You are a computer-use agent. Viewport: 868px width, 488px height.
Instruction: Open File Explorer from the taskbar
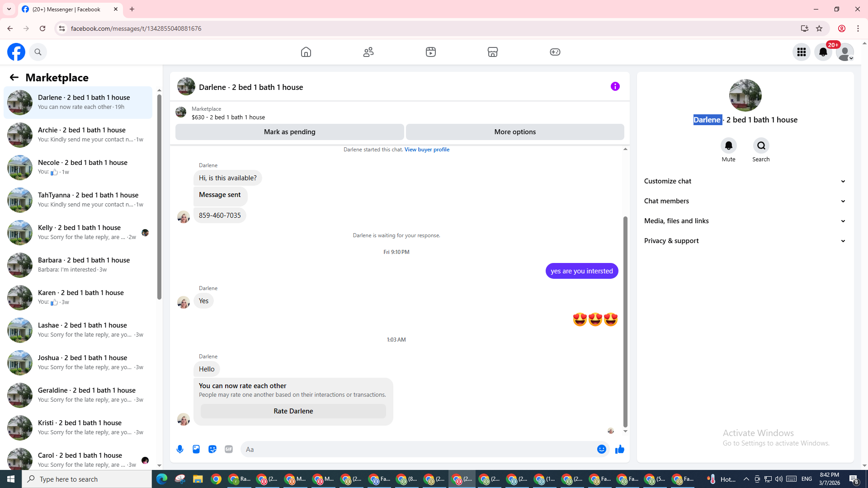click(x=198, y=479)
